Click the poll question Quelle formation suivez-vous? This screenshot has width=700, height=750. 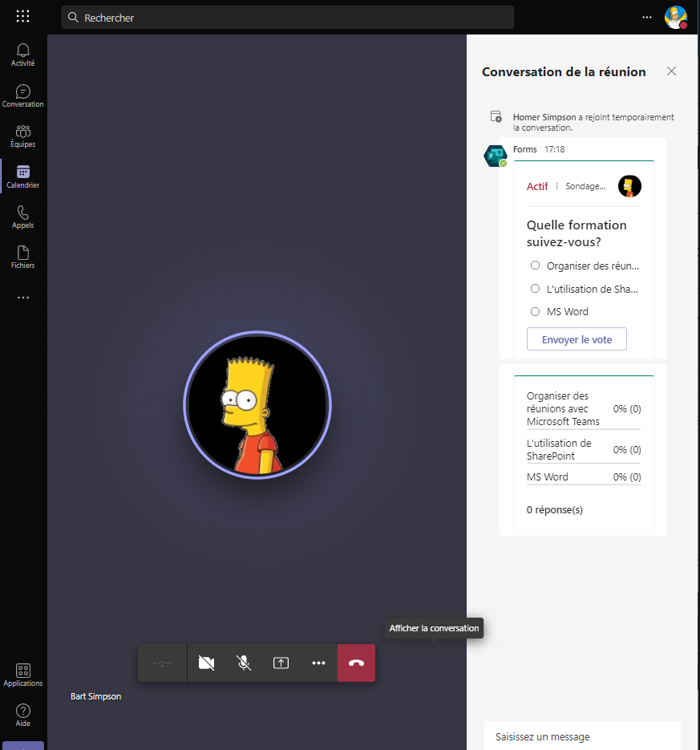[x=577, y=233]
